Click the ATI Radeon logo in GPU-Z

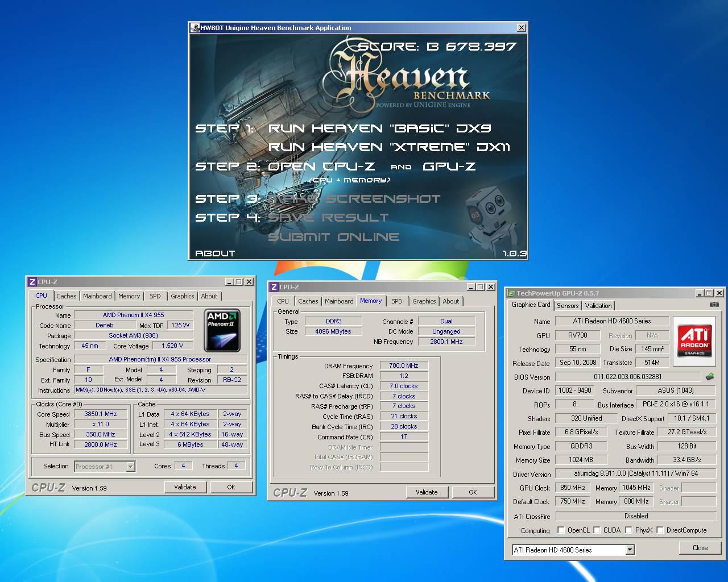(x=694, y=341)
